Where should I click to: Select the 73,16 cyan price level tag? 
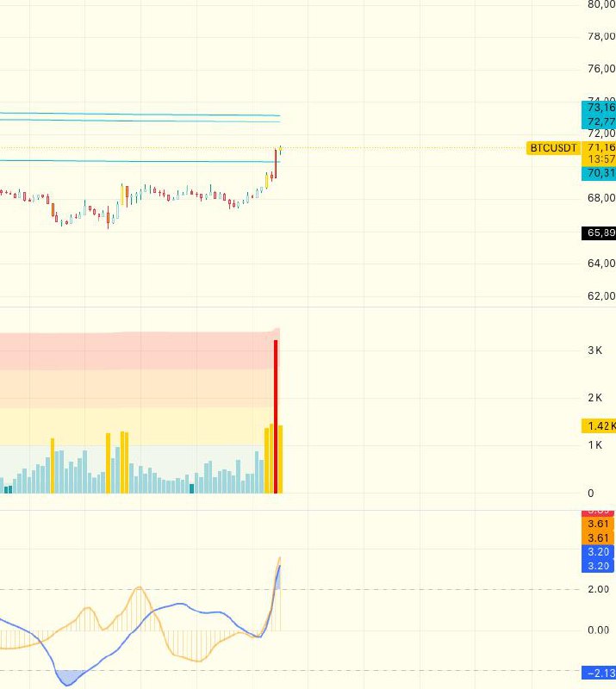point(600,108)
